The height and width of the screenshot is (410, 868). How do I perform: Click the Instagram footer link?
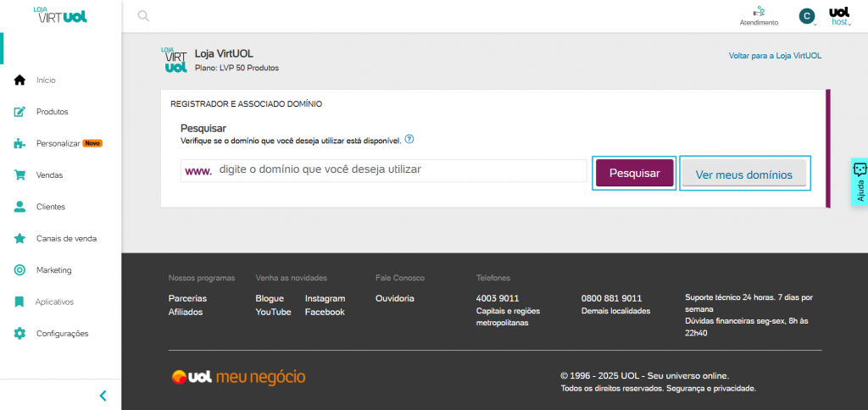325,298
